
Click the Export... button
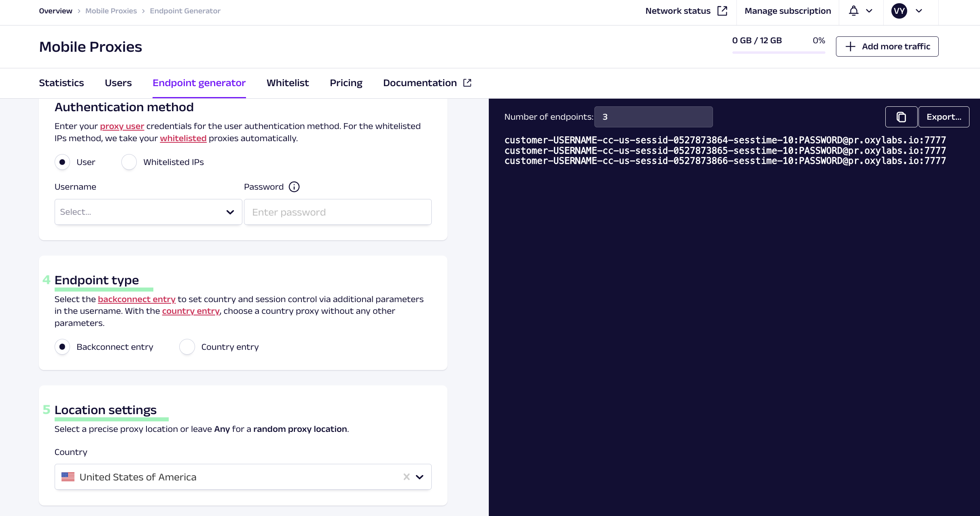[x=944, y=117]
